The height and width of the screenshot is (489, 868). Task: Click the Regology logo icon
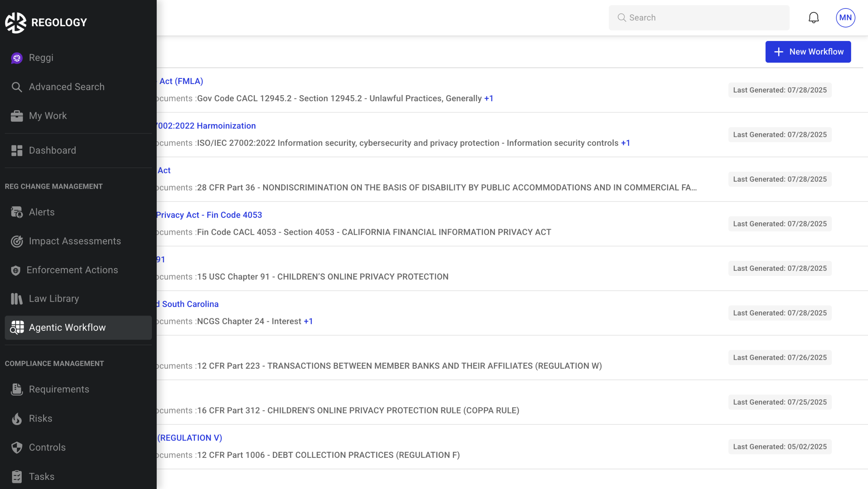[16, 22]
